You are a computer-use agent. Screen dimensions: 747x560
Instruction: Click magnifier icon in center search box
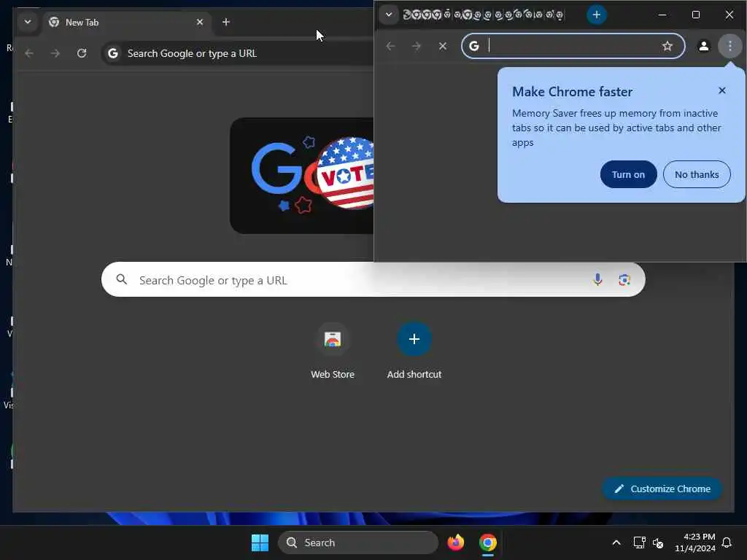122,279
